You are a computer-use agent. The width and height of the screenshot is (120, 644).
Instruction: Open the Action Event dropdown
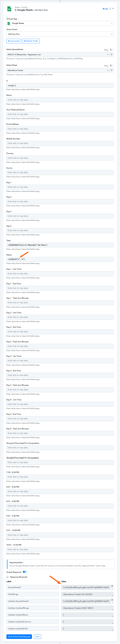click(x=60, y=34)
